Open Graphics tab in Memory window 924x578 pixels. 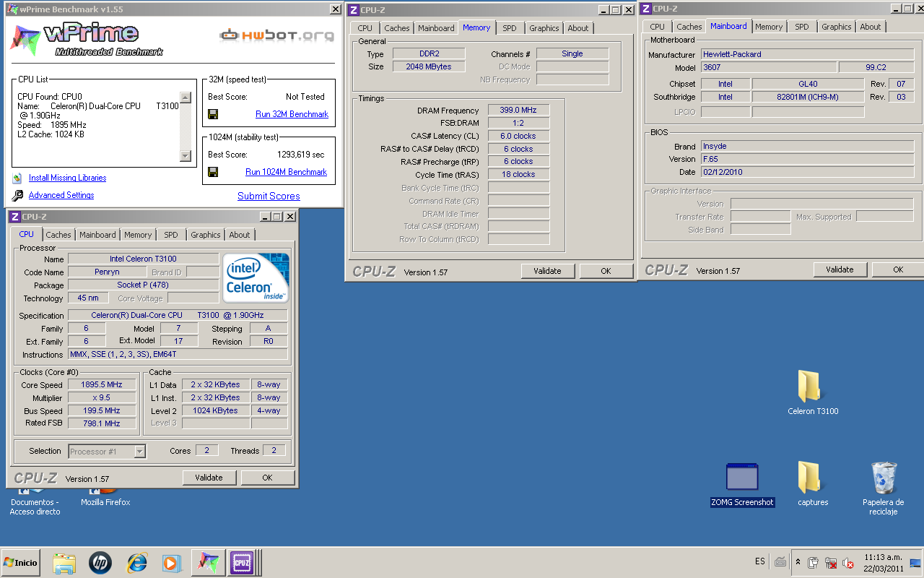[544, 28]
